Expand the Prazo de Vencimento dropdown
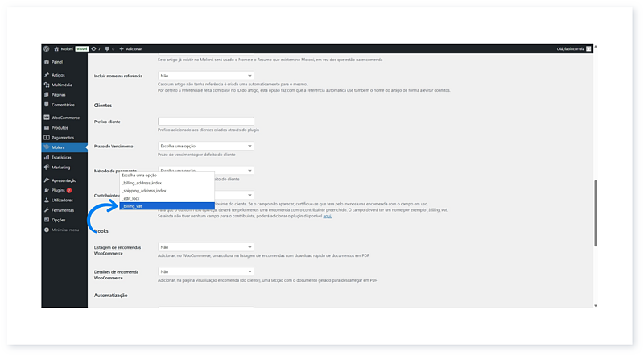644x356 pixels. (205, 146)
